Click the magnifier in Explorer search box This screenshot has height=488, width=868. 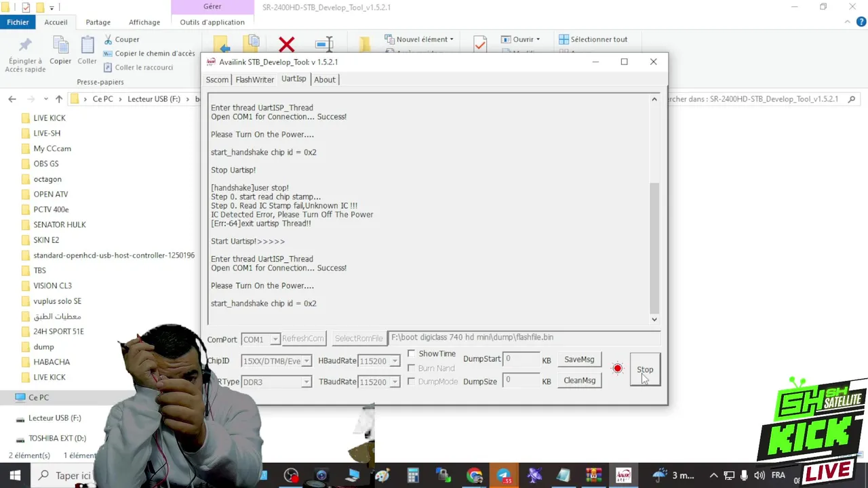[853, 99]
